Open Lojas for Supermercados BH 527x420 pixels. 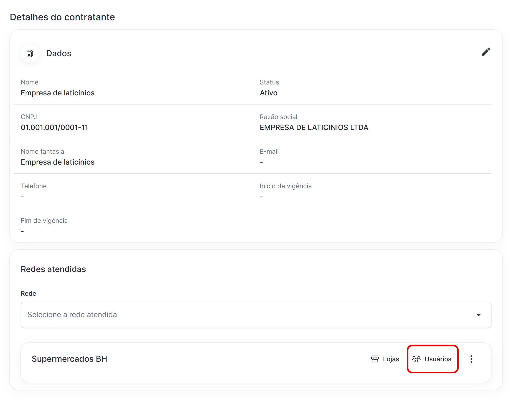coord(390,359)
